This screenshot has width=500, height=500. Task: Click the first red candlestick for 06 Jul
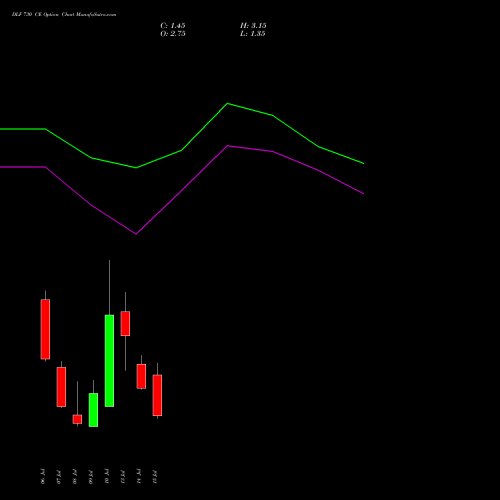(45, 329)
